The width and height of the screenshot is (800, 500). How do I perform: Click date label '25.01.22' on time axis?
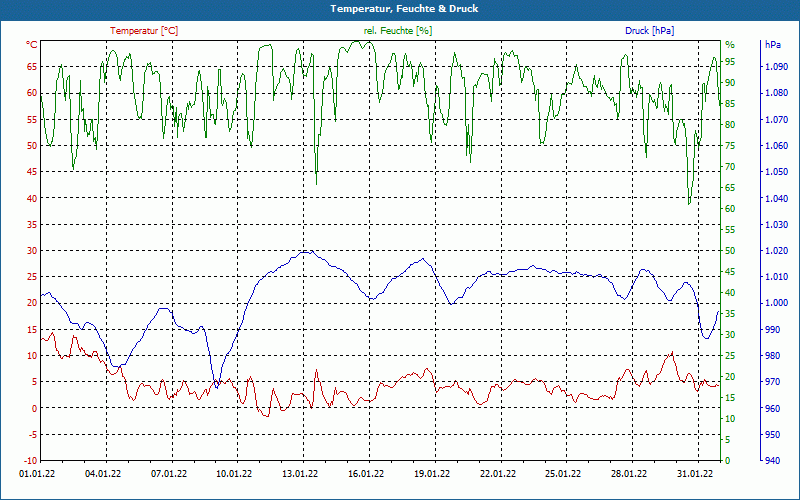[x=563, y=474]
